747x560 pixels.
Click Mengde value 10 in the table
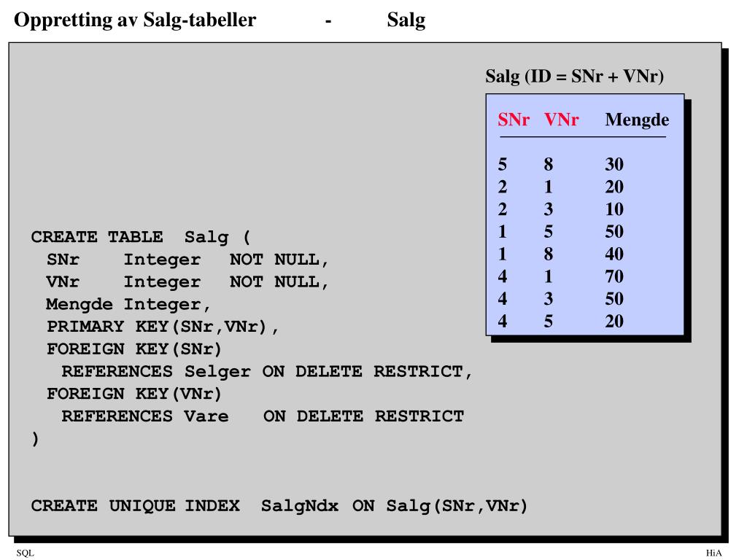614,209
